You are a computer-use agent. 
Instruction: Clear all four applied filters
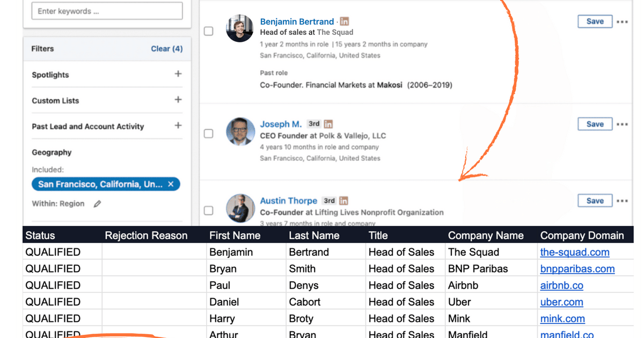click(166, 49)
